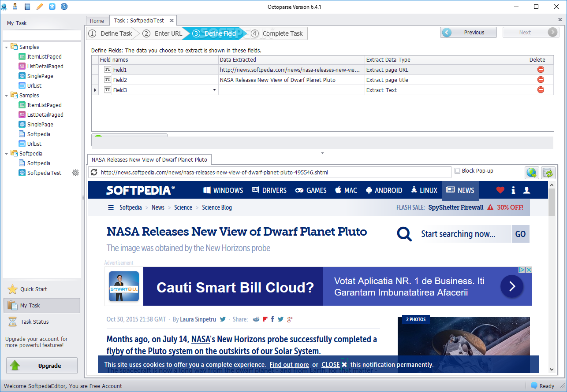Click the task search box under My Task
Screen dimensions: 567x392
[x=42, y=35]
